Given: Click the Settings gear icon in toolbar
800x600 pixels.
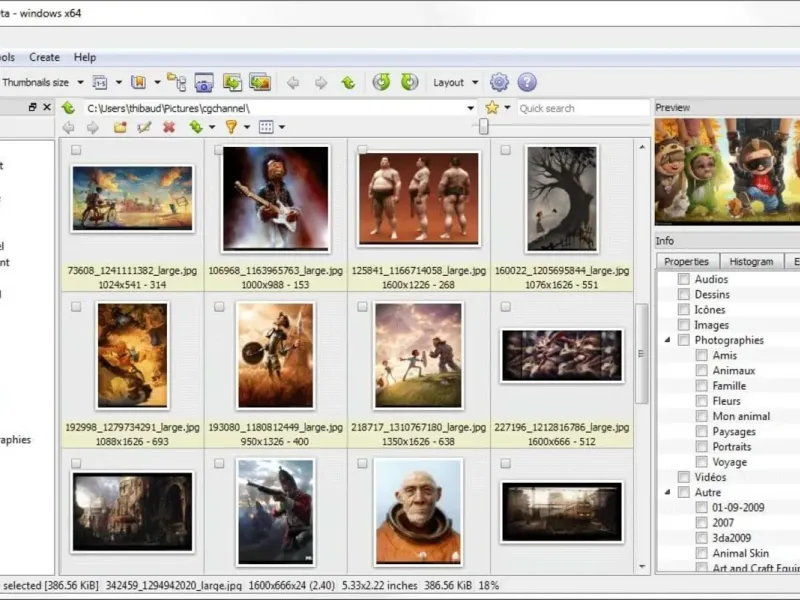Looking at the screenshot, I should click(499, 82).
